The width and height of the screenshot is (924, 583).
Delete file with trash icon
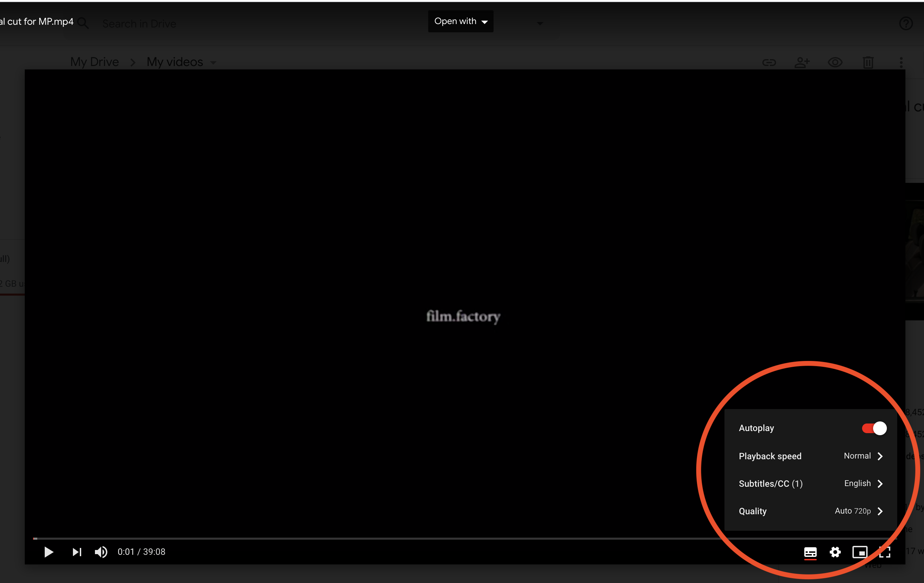point(868,63)
